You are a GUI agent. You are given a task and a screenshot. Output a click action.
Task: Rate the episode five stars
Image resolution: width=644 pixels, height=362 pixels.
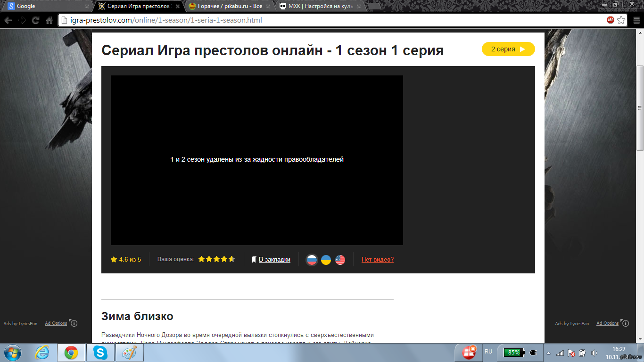pyautogui.click(x=231, y=259)
